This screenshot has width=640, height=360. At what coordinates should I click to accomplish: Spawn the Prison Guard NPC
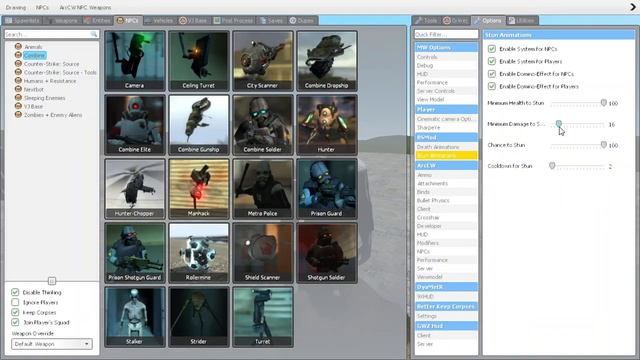point(327,189)
